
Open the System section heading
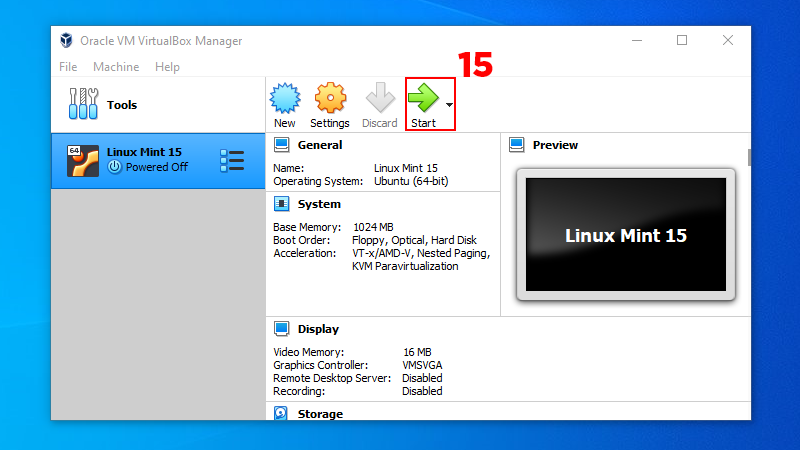(x=319, y=204)
